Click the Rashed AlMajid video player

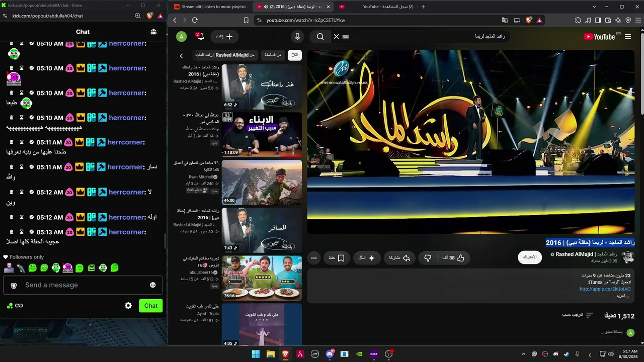coord(471,142)
